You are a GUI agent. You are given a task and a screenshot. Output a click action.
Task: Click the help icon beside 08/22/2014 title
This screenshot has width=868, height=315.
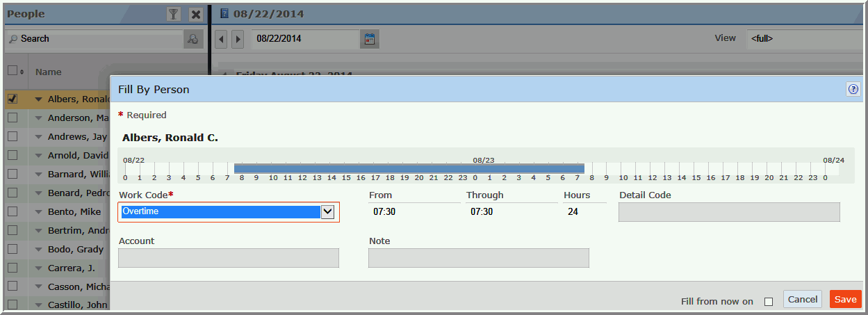pos(224,14)
